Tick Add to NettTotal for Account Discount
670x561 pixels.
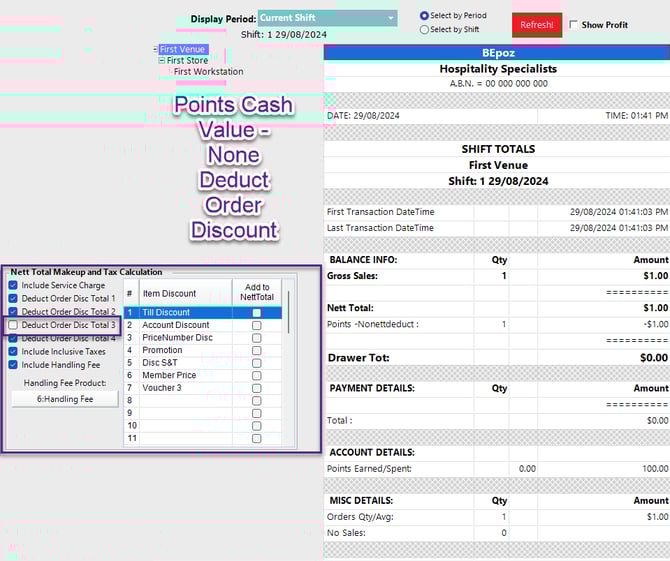257,325
